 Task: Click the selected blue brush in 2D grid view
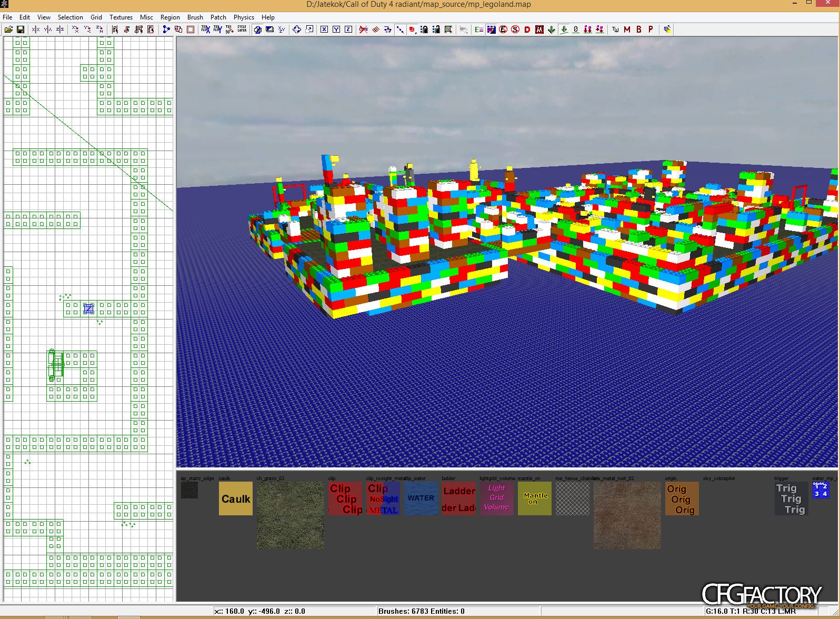coord(88,308)
